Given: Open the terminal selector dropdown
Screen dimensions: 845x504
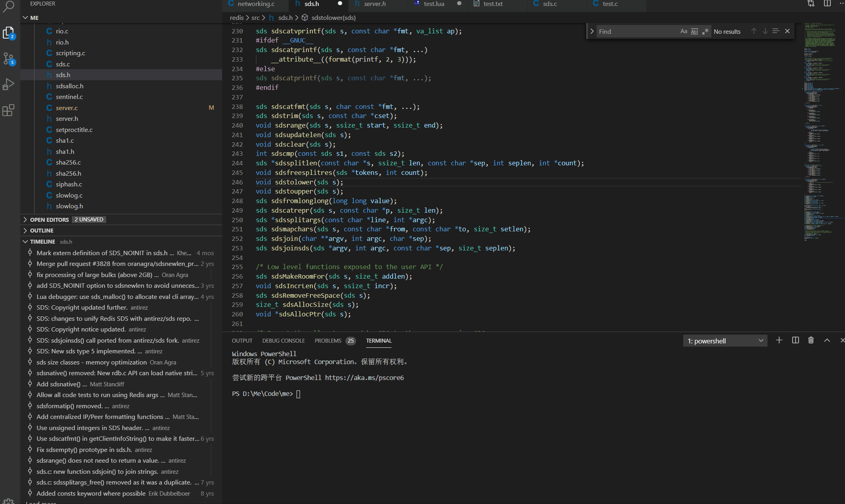Looking at the screenshot, I should (760, 341).
